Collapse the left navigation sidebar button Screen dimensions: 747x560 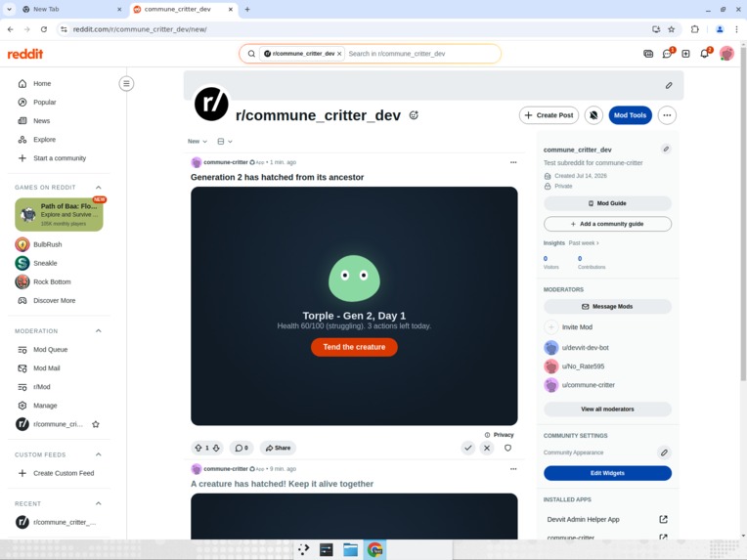pyautogui.click(x=126, y=84)
